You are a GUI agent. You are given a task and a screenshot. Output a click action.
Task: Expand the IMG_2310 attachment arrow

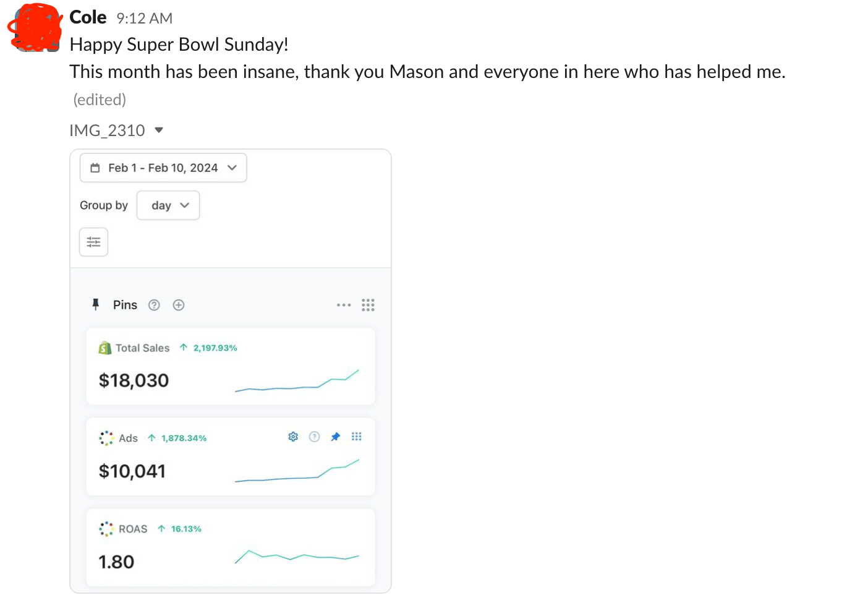[x=159, y=130]
